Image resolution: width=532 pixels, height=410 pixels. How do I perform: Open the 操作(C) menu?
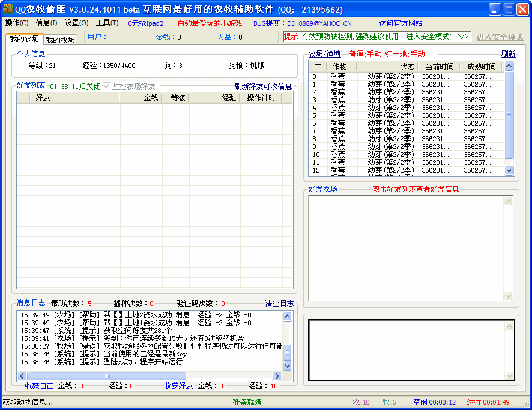[16, 23]
